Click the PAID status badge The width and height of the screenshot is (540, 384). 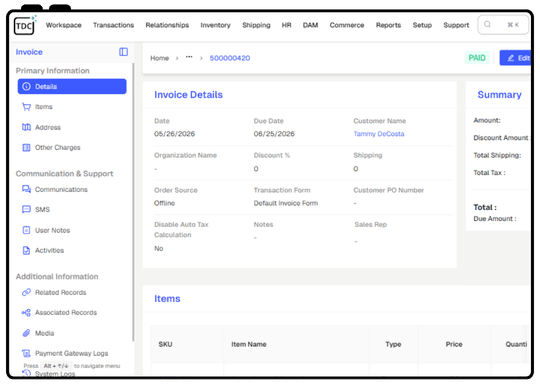click(x=477, y=58)
